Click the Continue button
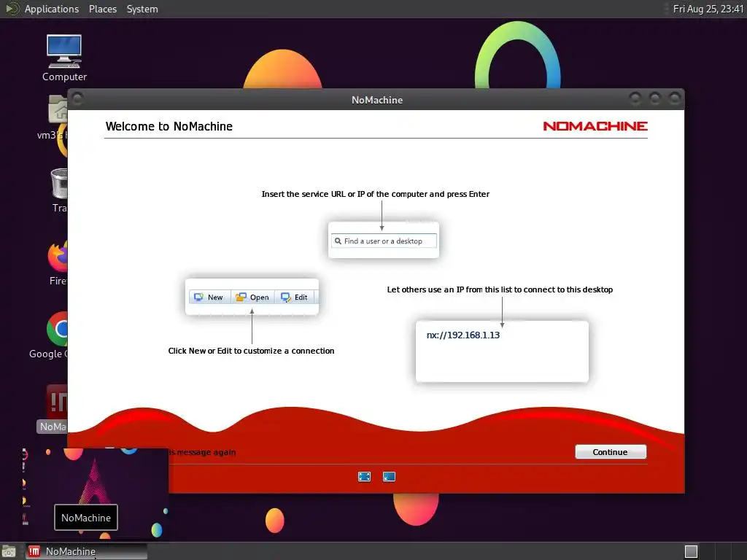Screen dimensions: 747x560 tap(611, 452)
